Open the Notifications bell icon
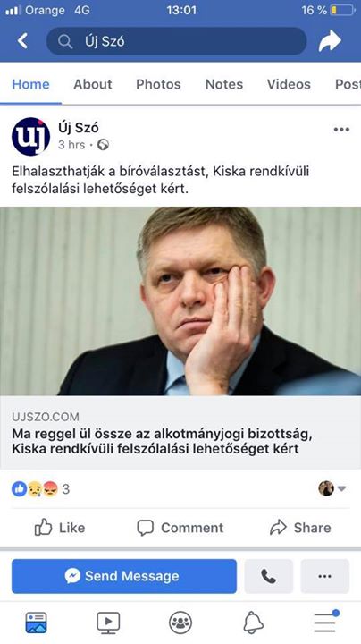361x644 pixels. click(x=253, y=623)
